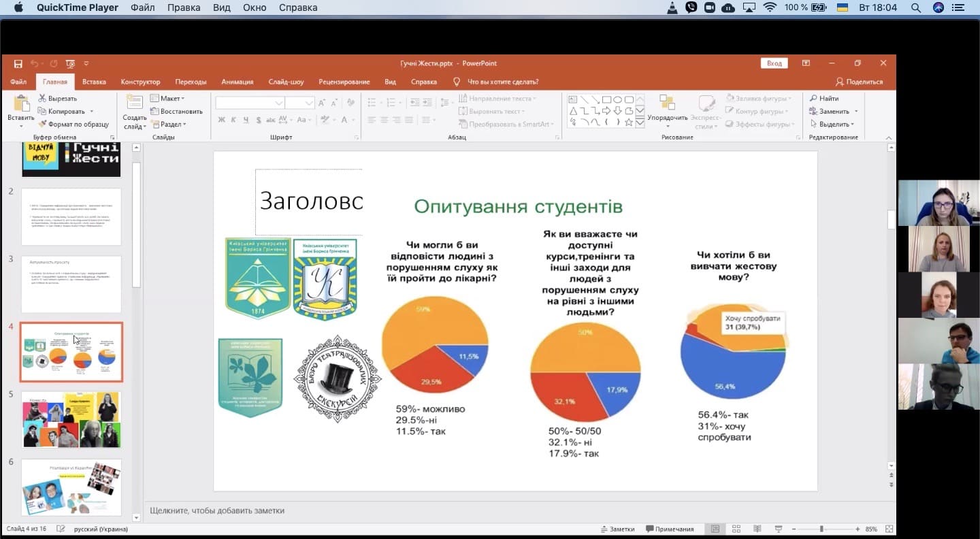Select the Format Painter (Формат по образцу) tool

42,125
